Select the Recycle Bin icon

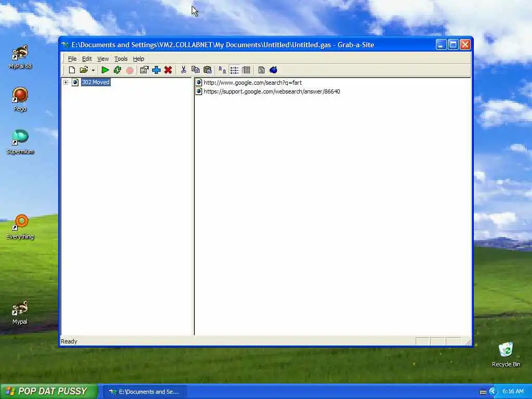point(506,354)
